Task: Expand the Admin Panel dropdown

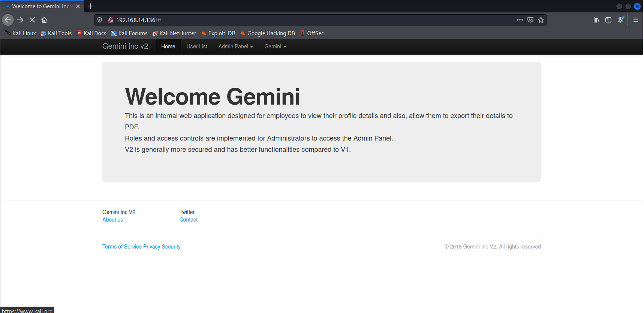Action: click(x=235, y=46)
